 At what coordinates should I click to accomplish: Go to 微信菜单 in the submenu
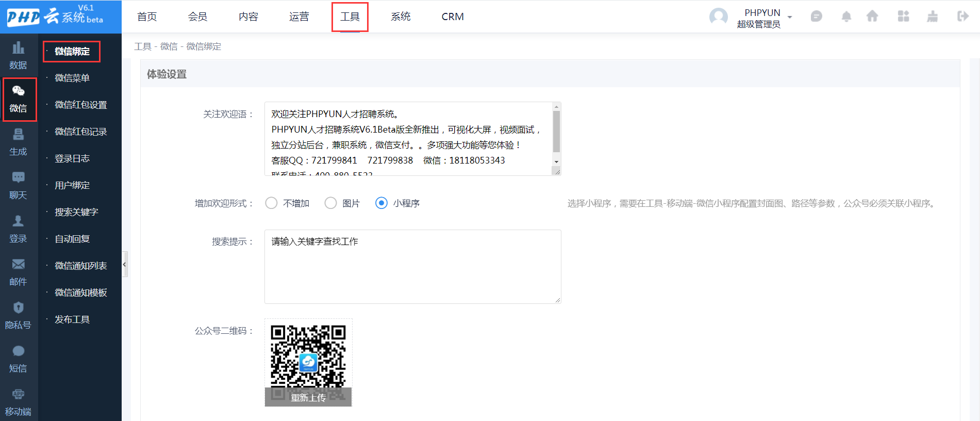(72, 78)
